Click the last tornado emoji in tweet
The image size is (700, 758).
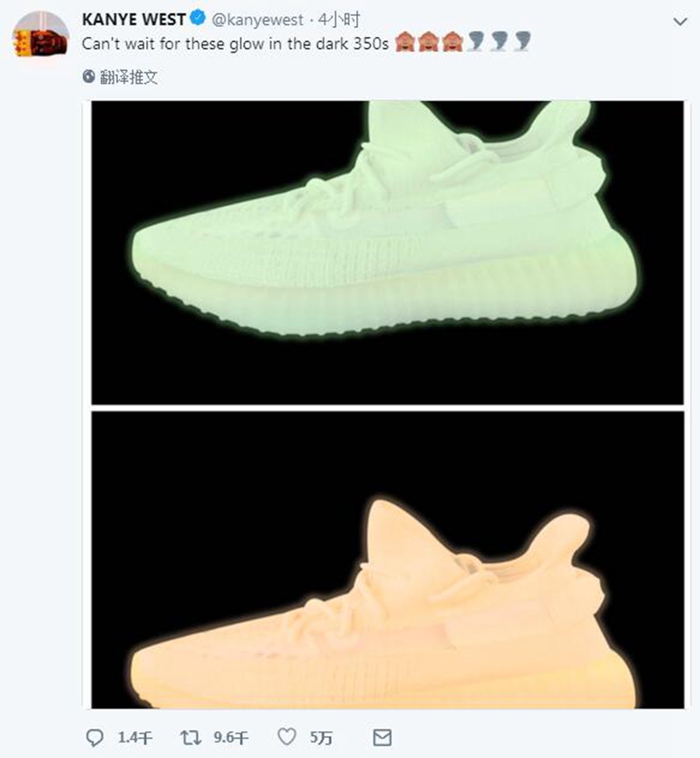[x=522, y=42]
